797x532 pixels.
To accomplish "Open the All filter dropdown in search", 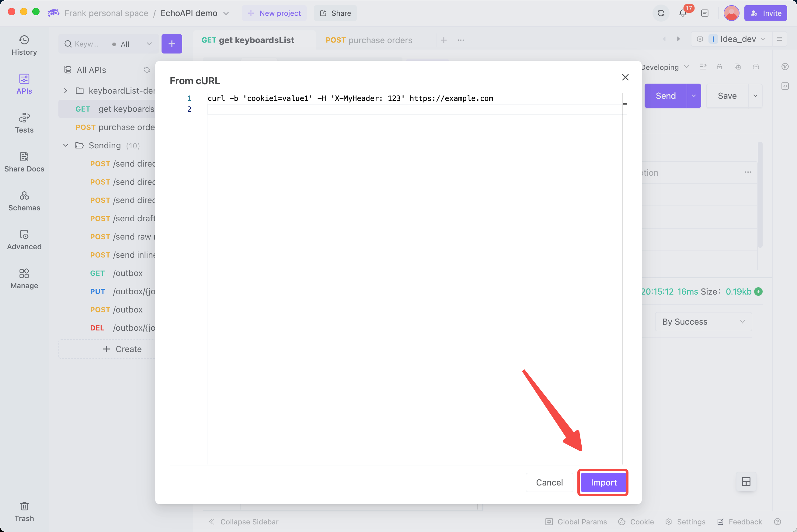I will tap(132, 44).
